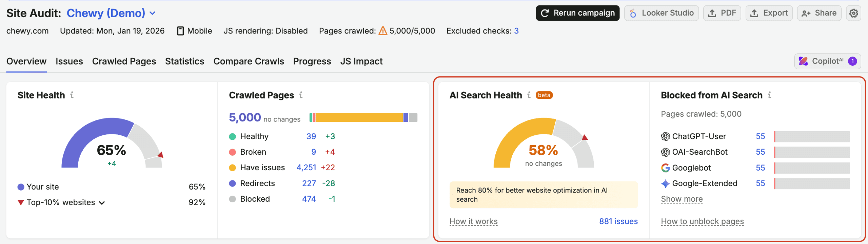Screen dimensions: 868x244
Task: Open the Excluded checks count link
Action: click(516, 31)
